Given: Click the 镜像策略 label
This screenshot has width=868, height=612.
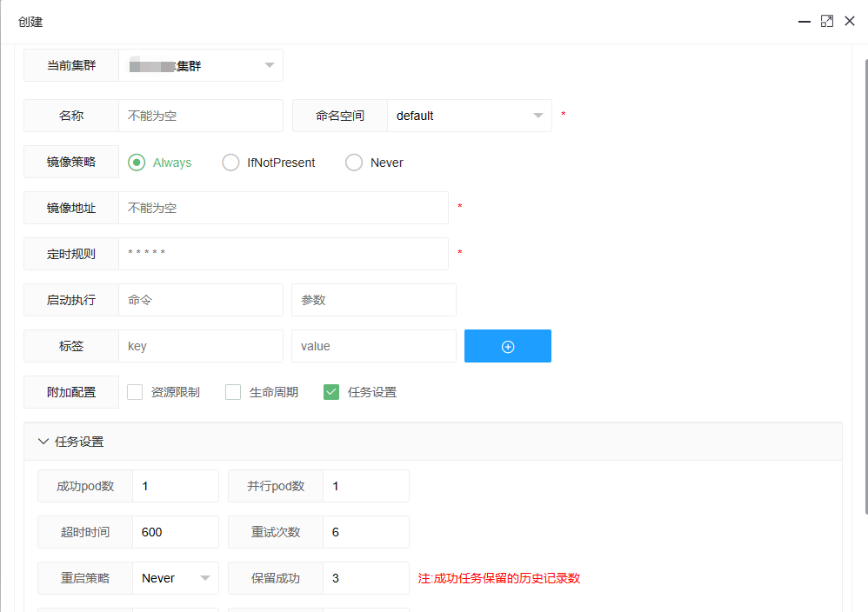Looking at the screenshot, I should click(x=71, y=162).
